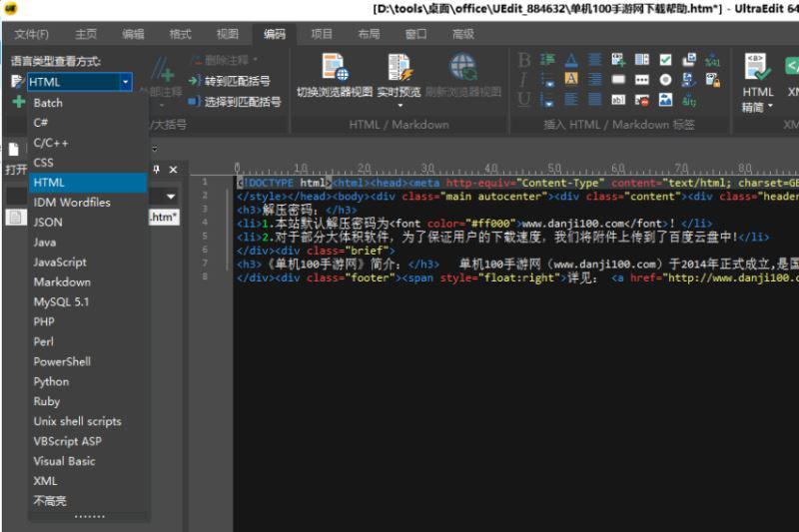The height and width of the screenshot is (532, 799).
Task: Switch to the 项目 ribbon tab
Action: (322, 34)
